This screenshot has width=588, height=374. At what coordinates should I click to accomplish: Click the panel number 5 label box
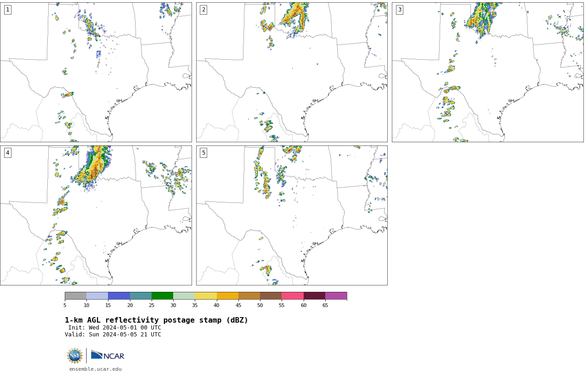(204, 153)
